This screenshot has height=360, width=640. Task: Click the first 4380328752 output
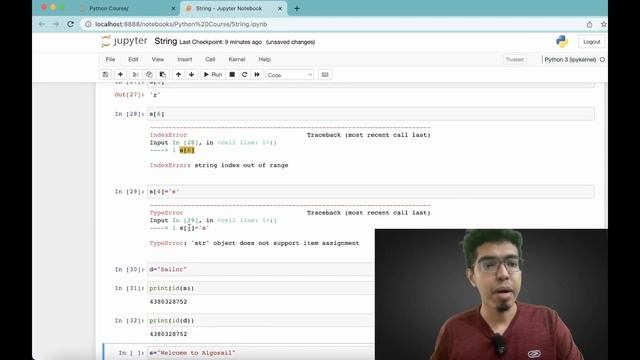(168, 302)
